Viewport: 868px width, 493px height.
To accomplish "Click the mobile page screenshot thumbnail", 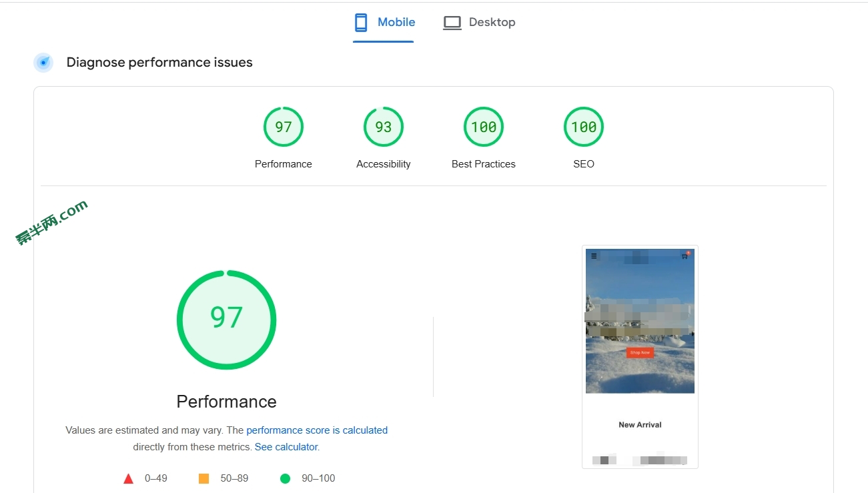I will (x=640, y=357).
